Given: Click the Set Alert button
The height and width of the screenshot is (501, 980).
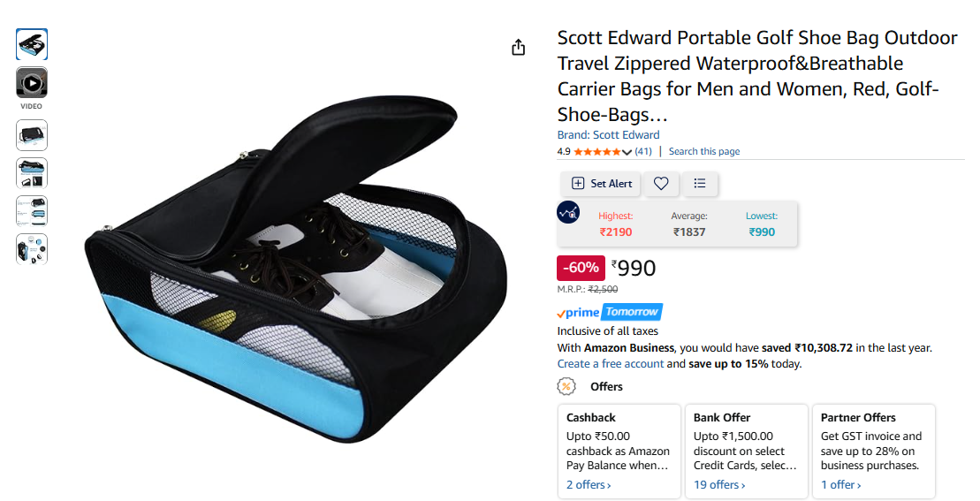Looking at the screenshot, I should (601, 184).
